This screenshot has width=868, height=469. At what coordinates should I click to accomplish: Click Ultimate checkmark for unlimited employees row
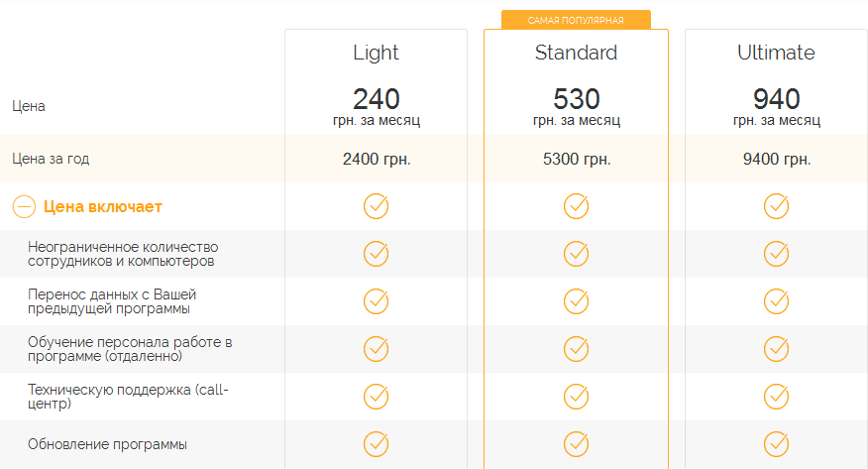click(776, 254)
